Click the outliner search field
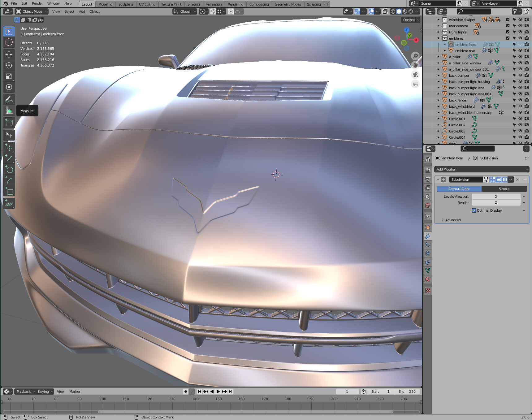Screen dimensions: 532x420 click(474, 11)
